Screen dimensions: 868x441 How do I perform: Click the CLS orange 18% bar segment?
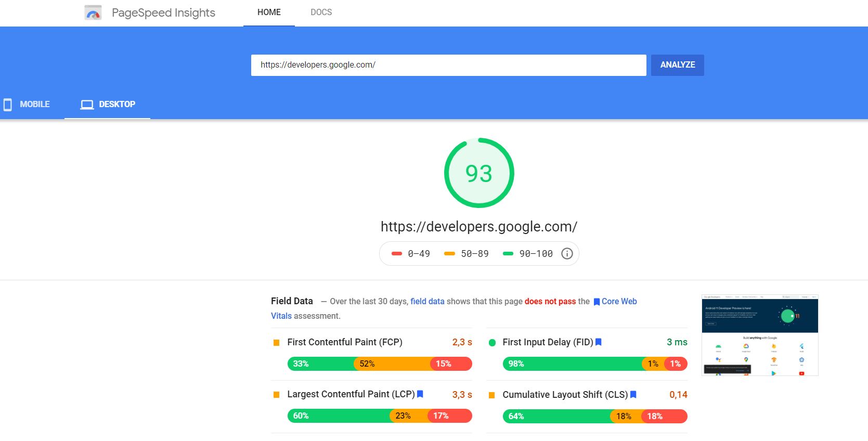click(626, 416)
